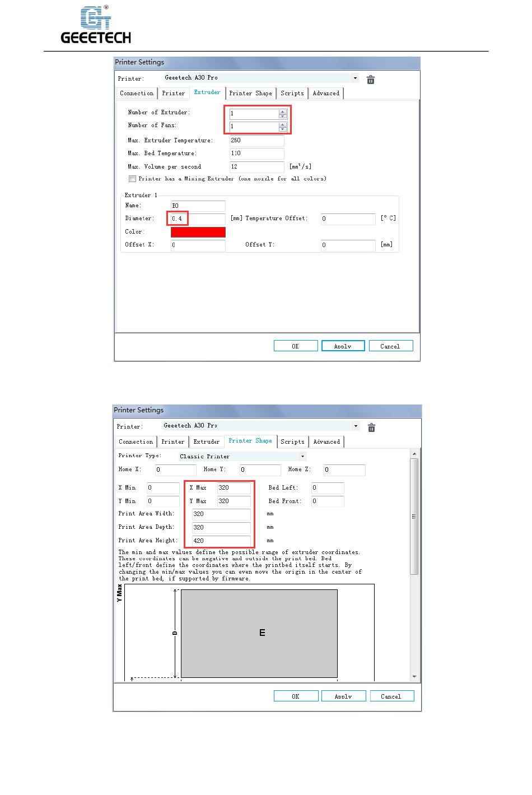The image size is (532, 795).
Task: Open Printer dropdown in the Printer Shape dialog
Action: (x=356, y=426)
